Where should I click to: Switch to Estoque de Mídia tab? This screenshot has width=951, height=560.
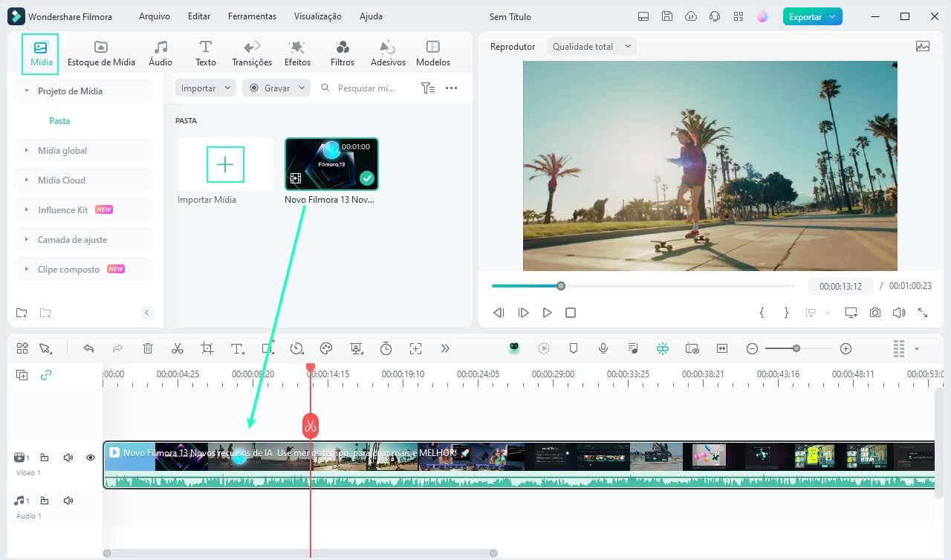101,54
